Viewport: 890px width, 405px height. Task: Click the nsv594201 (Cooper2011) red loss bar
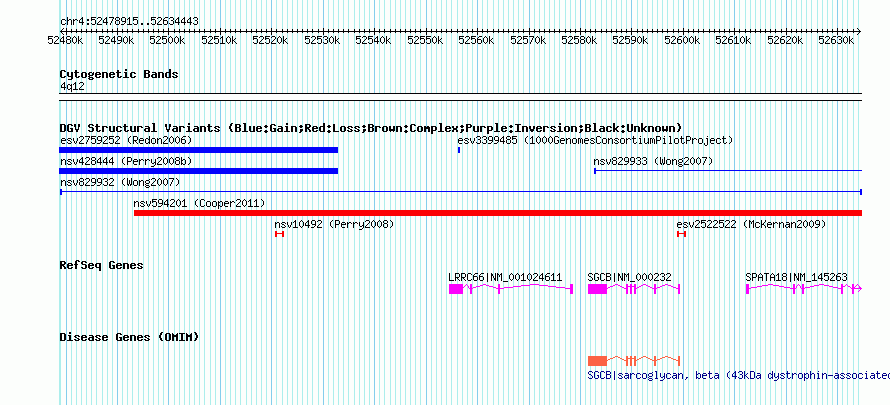(x=498, y=213)
